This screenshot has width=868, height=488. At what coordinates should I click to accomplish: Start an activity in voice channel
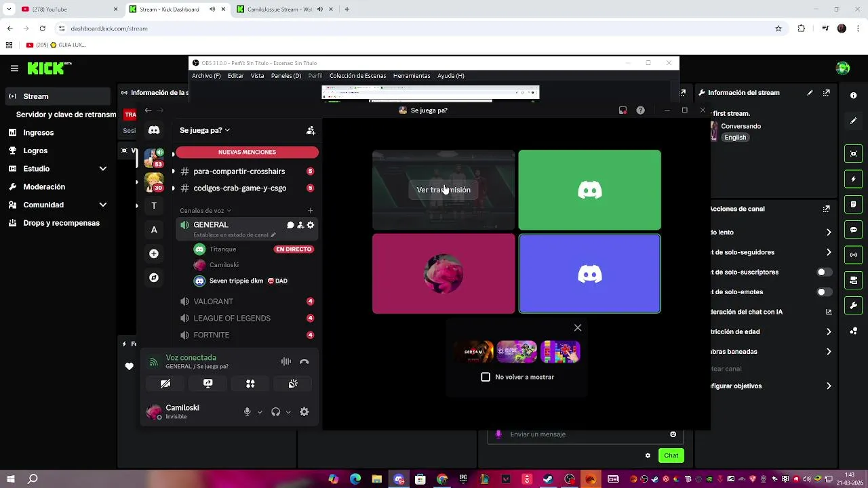pyautogui.click(x=250, y=384)
